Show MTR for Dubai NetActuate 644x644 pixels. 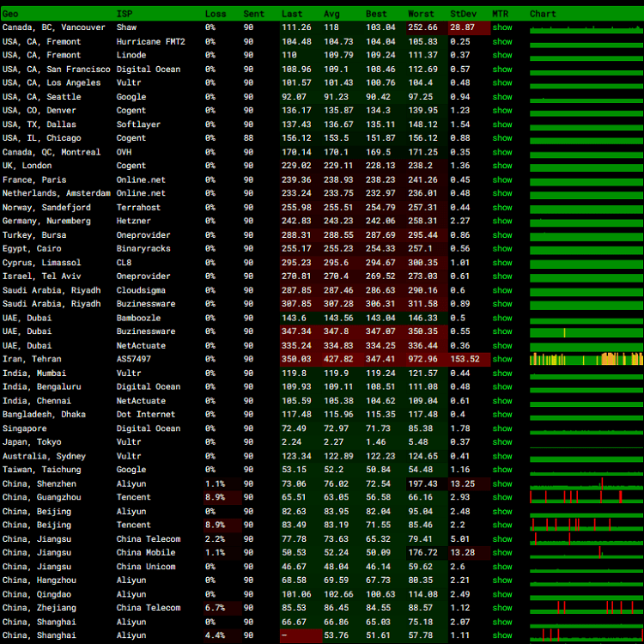point(502,345)
